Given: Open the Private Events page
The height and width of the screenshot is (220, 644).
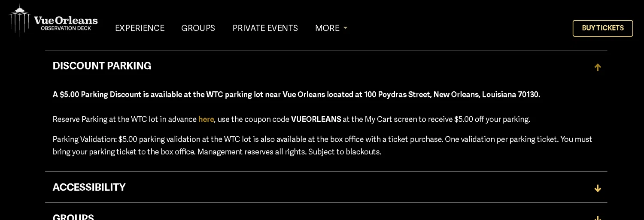Looking at the screenshot, I should pos(265,28).
